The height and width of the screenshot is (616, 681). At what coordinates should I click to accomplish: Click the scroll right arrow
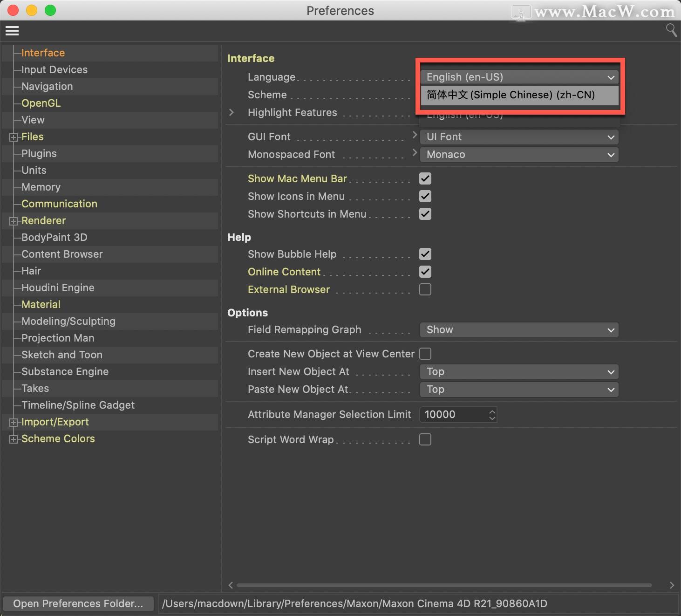[672, 585]
